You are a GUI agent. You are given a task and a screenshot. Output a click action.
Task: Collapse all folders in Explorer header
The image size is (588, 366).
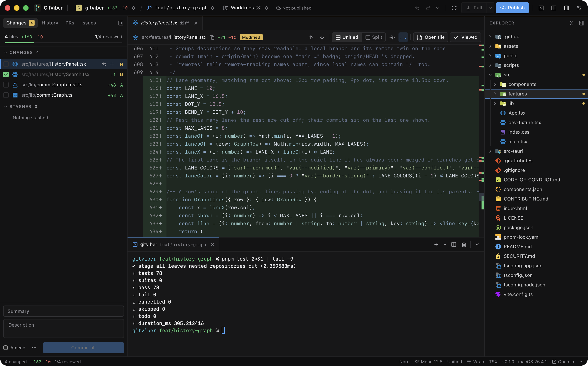click(571, 23)
